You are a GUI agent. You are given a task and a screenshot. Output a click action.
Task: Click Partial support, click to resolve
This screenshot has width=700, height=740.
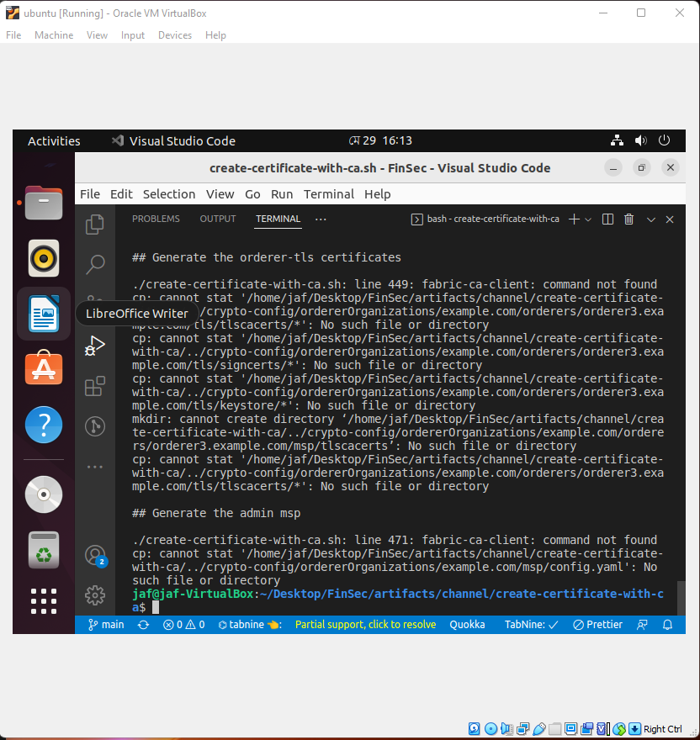[364, 624]
